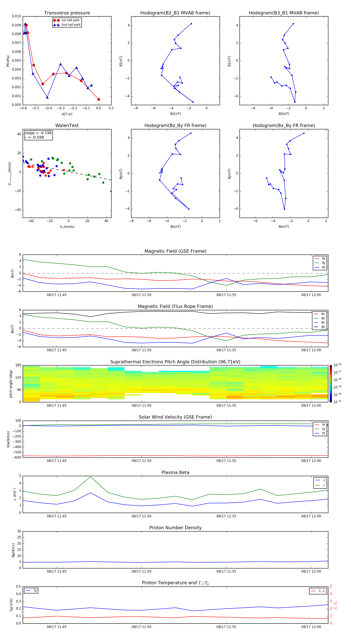351x644 pixels.
Task: Click '08/17 12:00' tick under Proton Temperature plot
Action: [311, 627]
